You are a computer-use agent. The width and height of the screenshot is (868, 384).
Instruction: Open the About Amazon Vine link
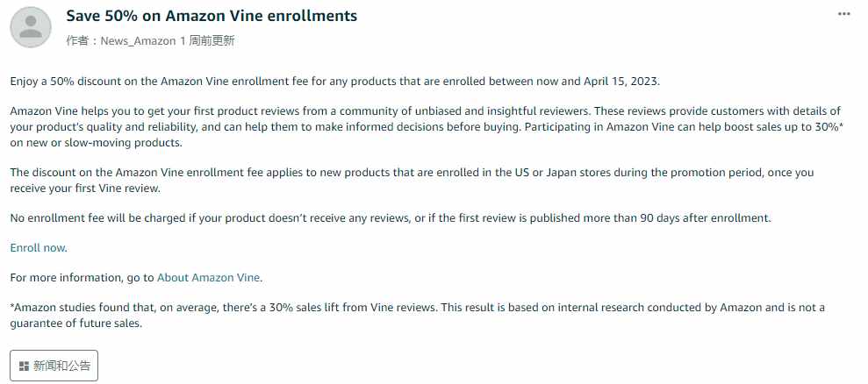coord(208,278)
